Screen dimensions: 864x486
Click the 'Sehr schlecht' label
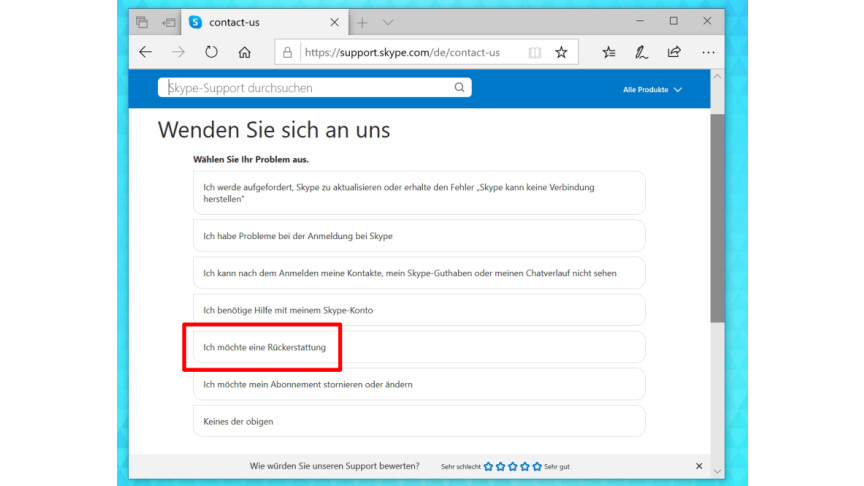pos(461,467)
